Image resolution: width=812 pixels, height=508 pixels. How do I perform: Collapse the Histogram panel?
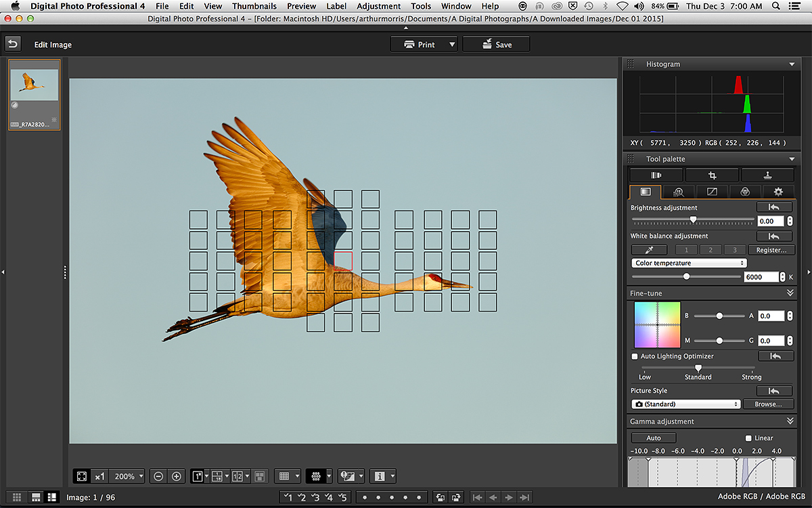(791, 64)
